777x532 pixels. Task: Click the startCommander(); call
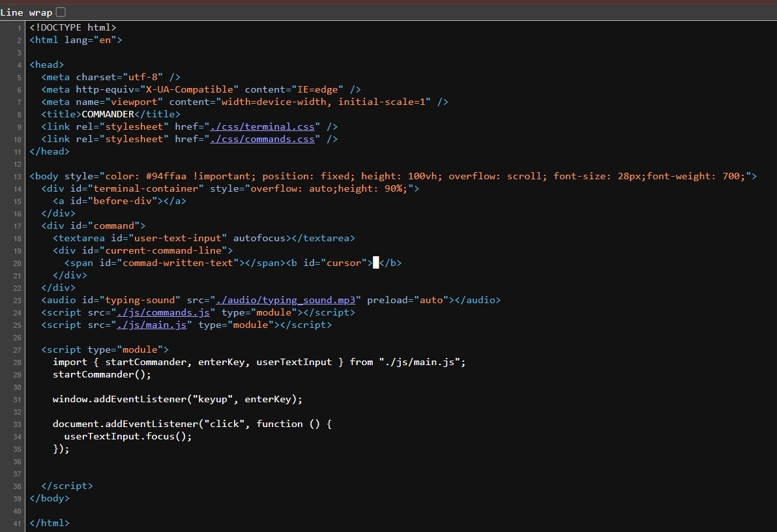point(102,374)
